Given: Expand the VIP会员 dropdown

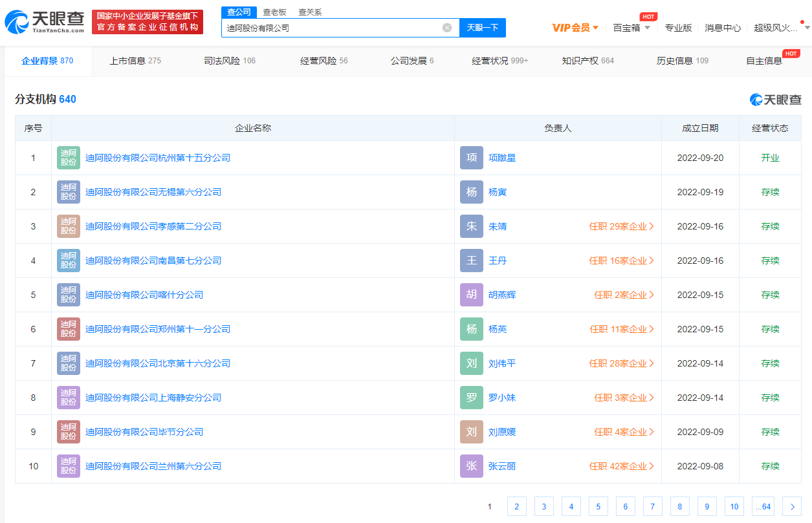Looking at the screenshot, I should [575, 28].
